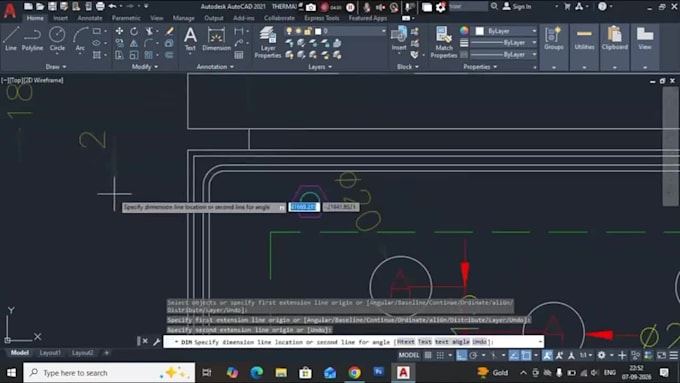Toggle object snap tracking in status bar
This screenshot has width=680, height=383.
click(x=514, y=355)
